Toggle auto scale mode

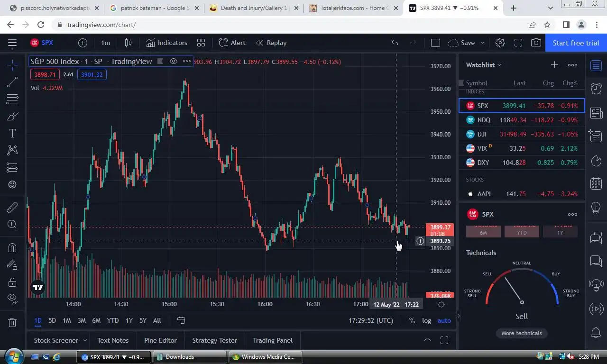[x=444, y=320]
